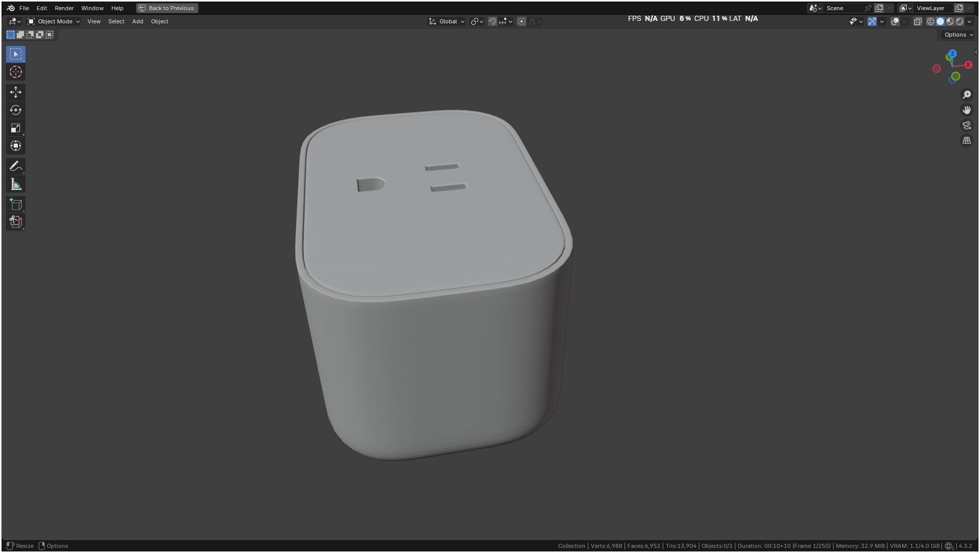This screenshot has width=980, height=553.
Task: Open the Window menu
Action: (x=92, y=8)
